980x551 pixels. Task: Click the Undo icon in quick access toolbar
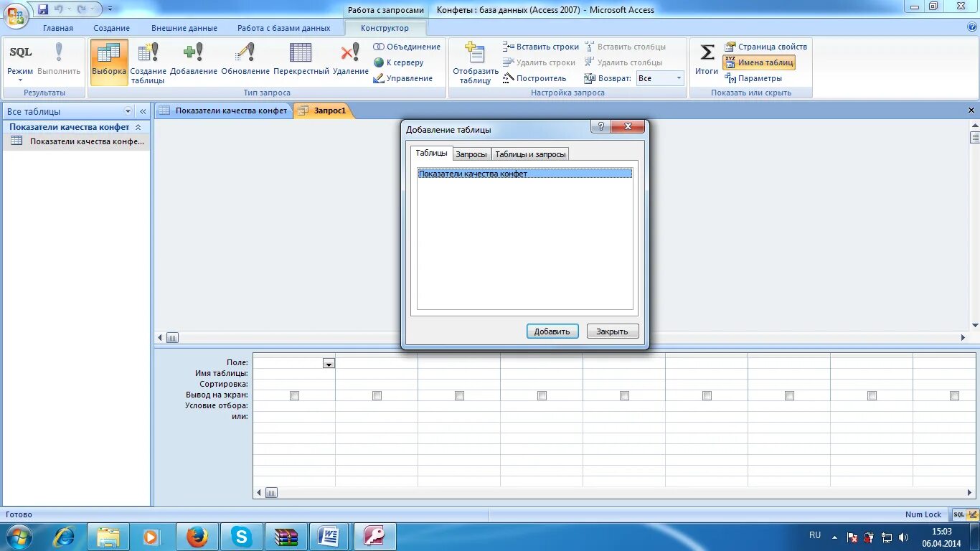(59, 9)
